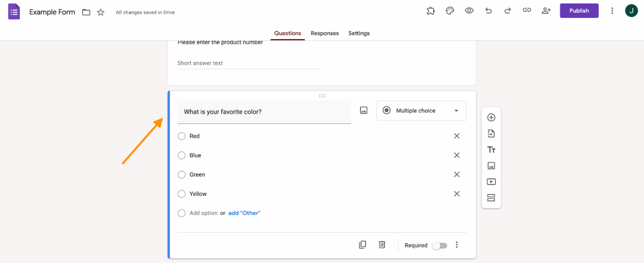Open the question's three-dot options menu

[457, 245]
